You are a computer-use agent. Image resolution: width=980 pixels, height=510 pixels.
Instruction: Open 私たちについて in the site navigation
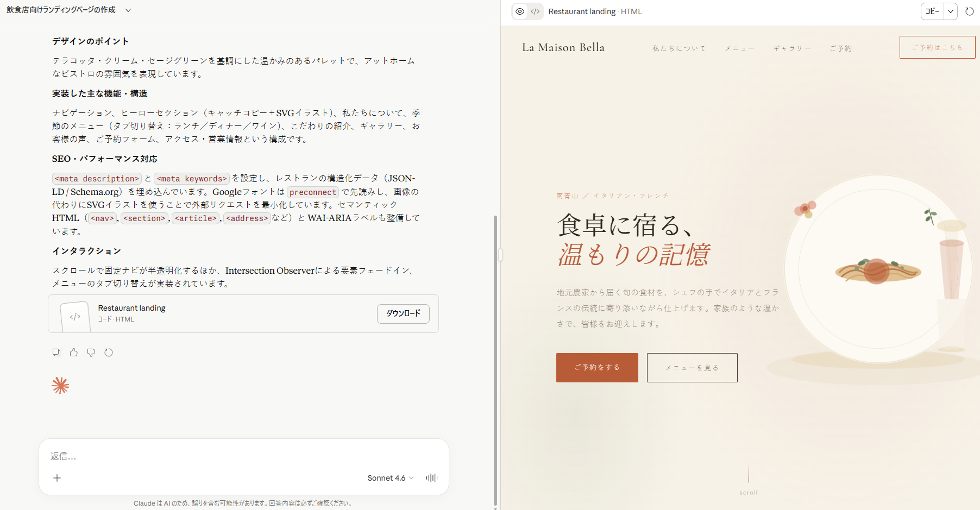pyautogui.click(x=679, y=48)
